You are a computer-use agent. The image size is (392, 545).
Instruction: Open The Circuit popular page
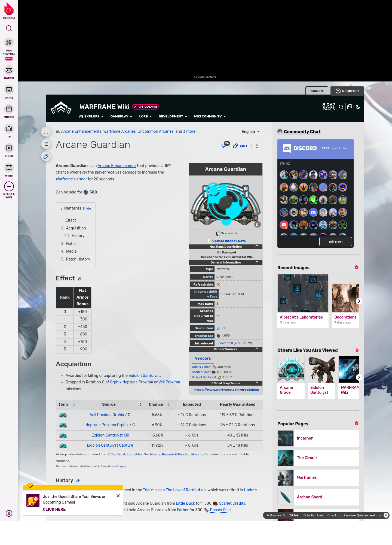(x=318, y=458)
